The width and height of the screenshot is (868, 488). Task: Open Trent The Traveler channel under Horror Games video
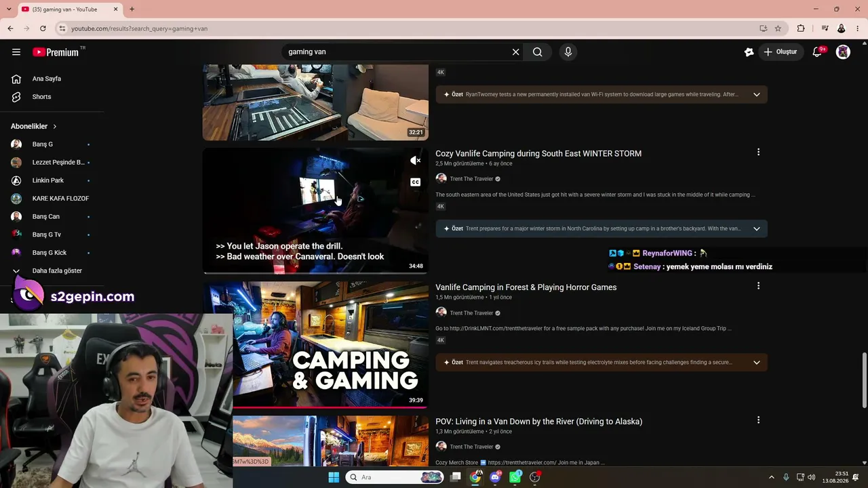(471, 313)
